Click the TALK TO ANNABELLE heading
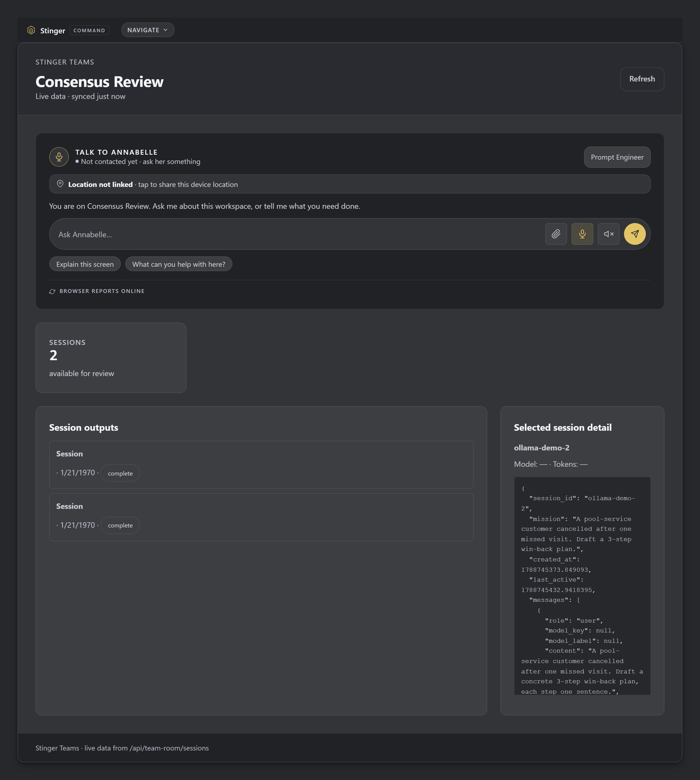 [x=116, y=152]
